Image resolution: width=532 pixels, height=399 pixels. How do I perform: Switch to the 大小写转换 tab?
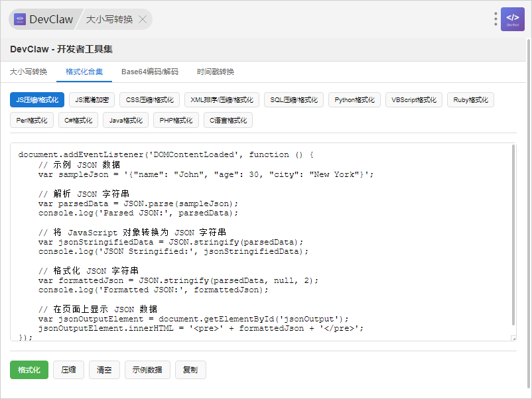pos(29,72)
